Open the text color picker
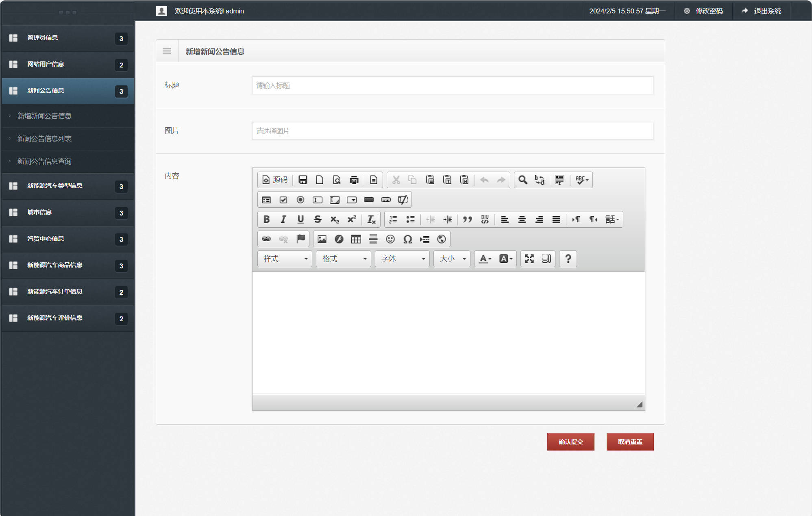Viewport: 812px width, 516px height. [x=485, y=259]
